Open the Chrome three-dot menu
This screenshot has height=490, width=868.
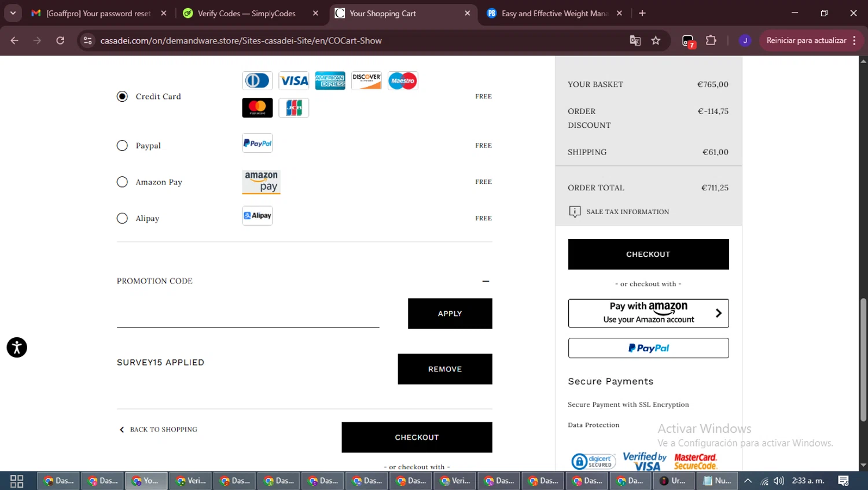pyautogui.click(x=855, y=40)
